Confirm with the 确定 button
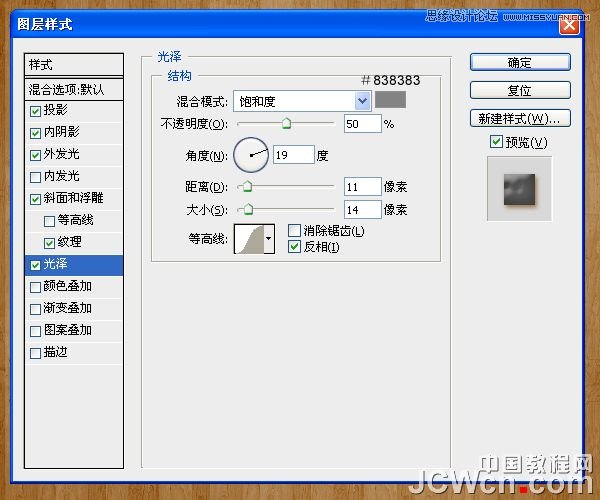Image resolution: width=600 pixels, height=500 pixels. click(x=520, y=62)
